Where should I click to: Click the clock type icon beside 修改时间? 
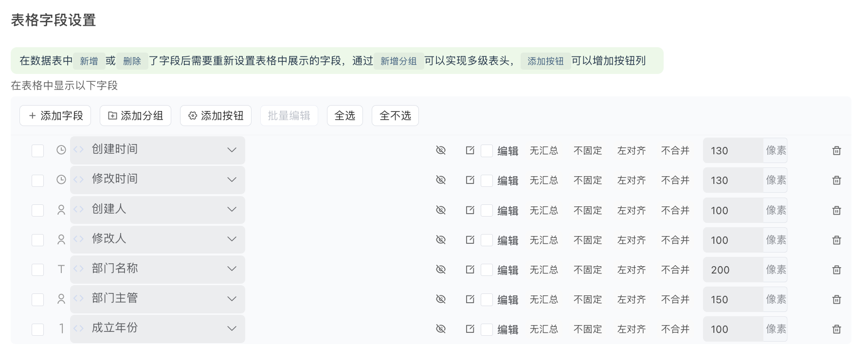click(x=61, y=180)
